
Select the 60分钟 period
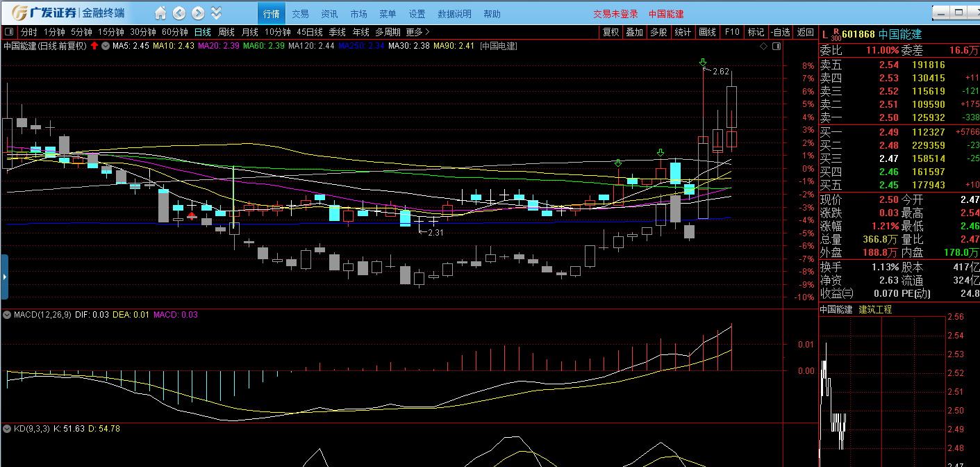point(175,32)
